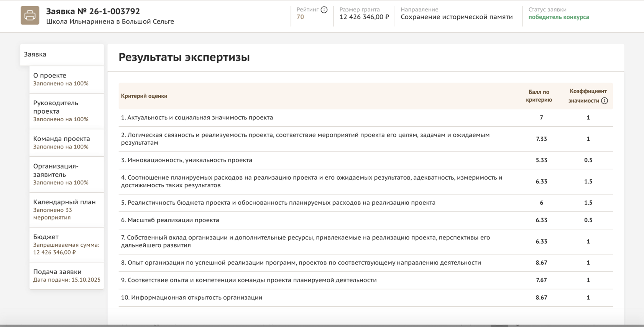Viewport: 644px width, 327px height.
Task: Click the status победитель конкурса
Action: point(559,17)
